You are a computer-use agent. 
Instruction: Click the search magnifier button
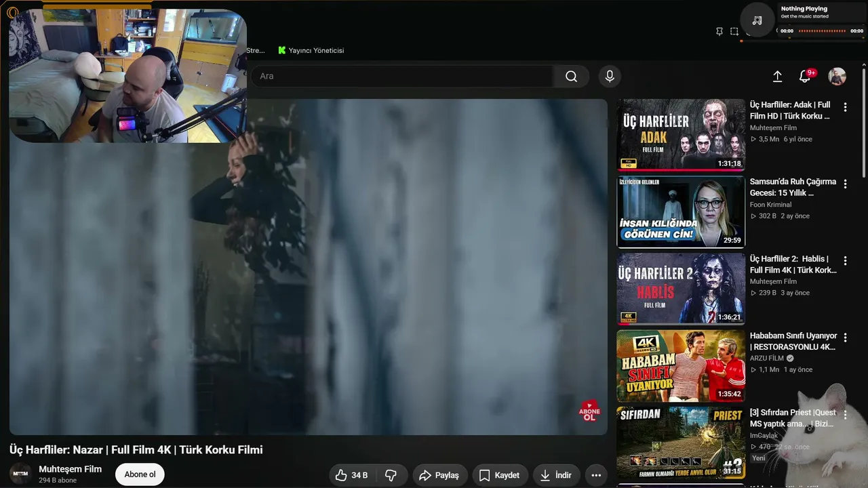(571, 77)
